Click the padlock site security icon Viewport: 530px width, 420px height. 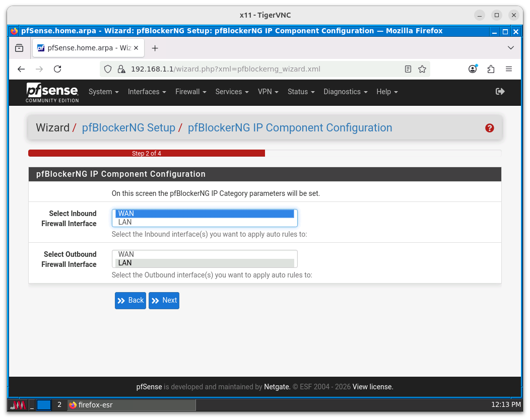121,69
